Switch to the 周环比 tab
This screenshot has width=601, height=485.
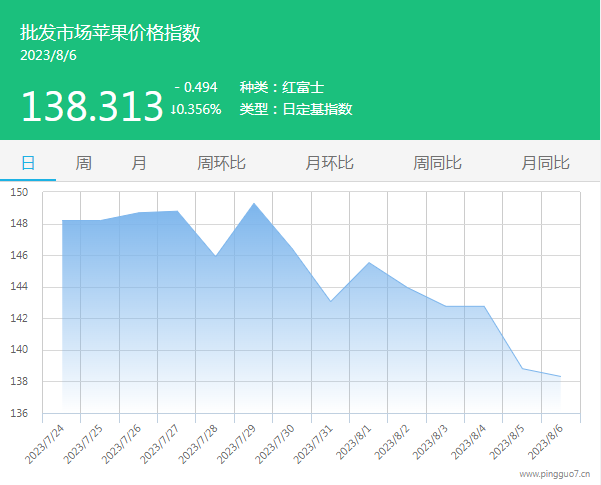[x=221, y=162]
